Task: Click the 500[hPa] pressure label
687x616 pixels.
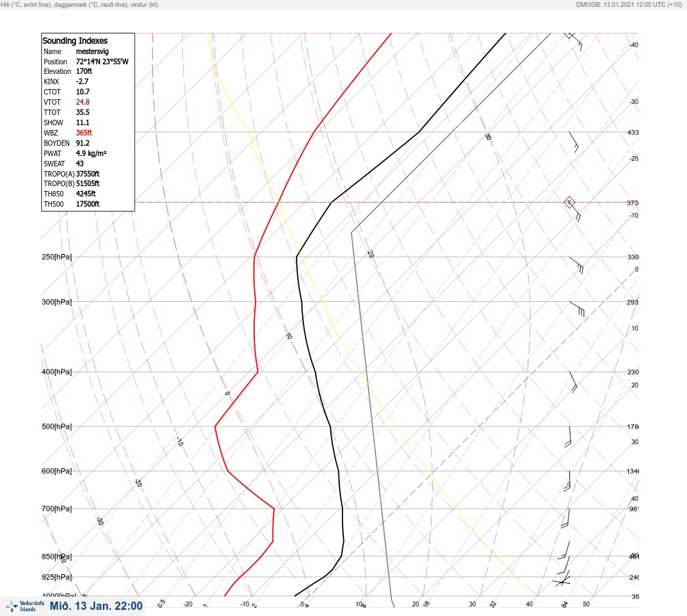Action: (x=57, y=426)
